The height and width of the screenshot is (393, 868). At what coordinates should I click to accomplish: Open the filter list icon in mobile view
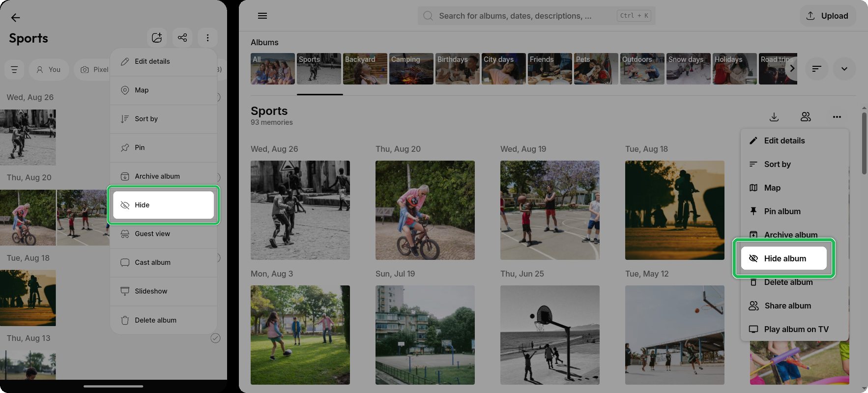point(14,70)
